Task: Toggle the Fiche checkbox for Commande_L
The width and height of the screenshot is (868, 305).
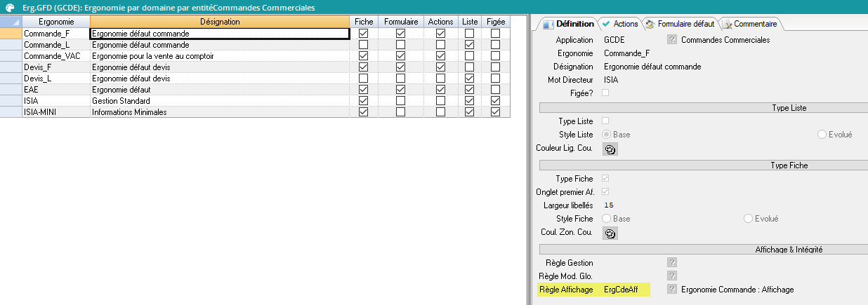Action: pos(364,45)
